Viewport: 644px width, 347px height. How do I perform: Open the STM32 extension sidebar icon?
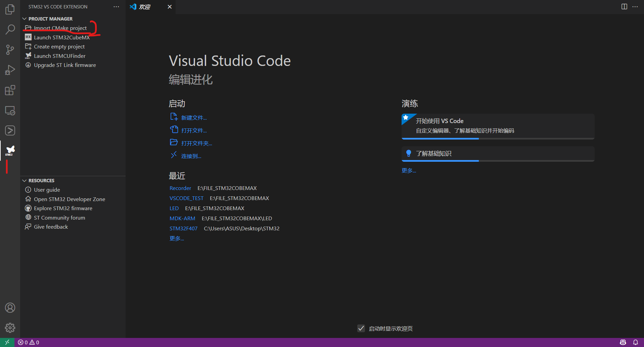pos(10,150)
